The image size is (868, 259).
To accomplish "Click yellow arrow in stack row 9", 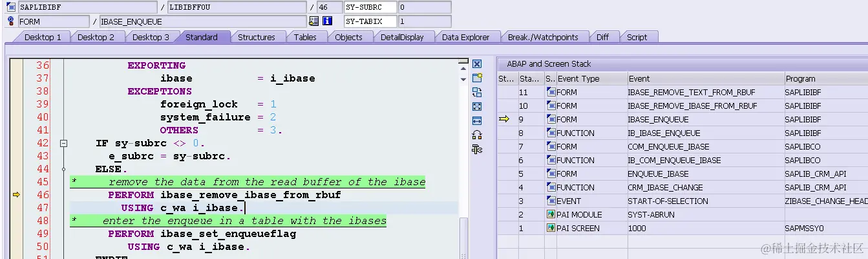I will coord(504,119).
